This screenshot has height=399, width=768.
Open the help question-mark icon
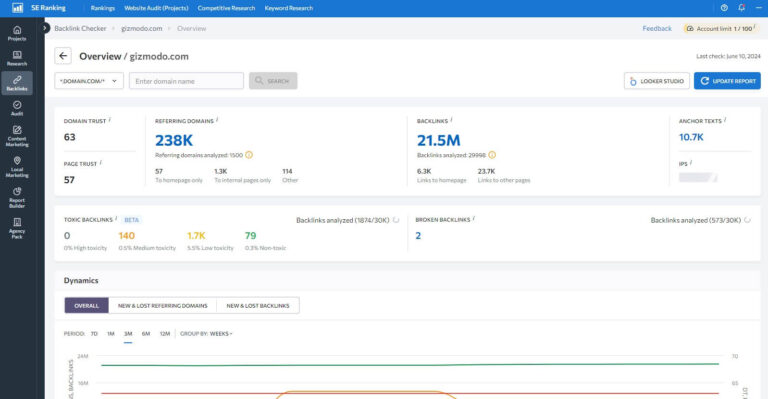point(724,8)
